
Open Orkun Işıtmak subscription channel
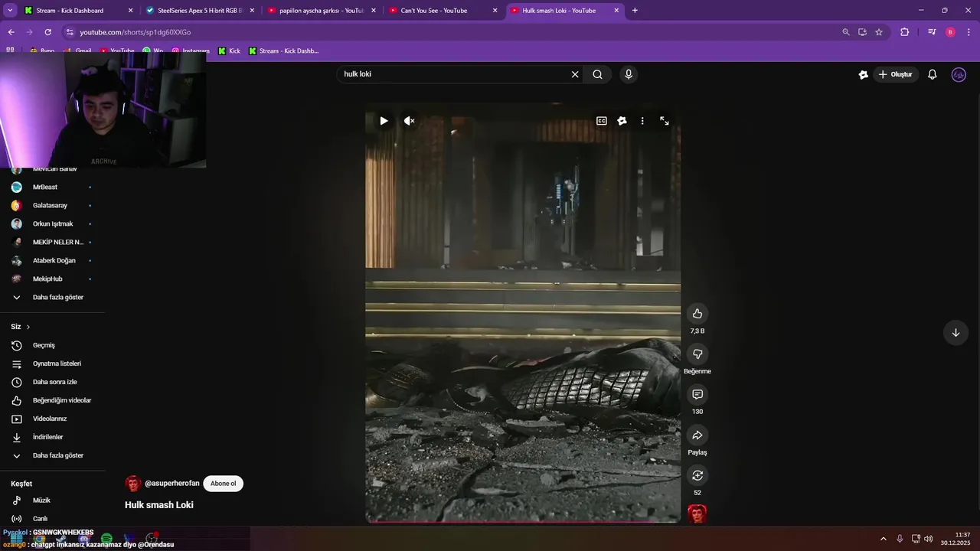pos(54,223)
